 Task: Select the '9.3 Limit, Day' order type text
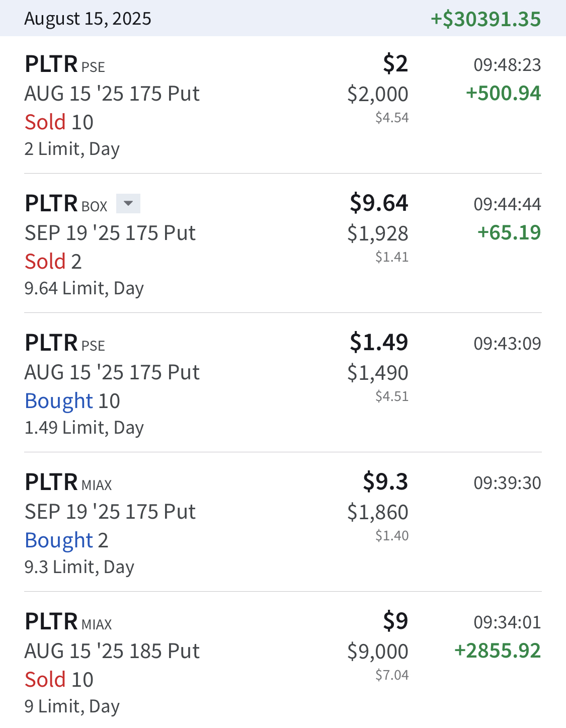79,568
